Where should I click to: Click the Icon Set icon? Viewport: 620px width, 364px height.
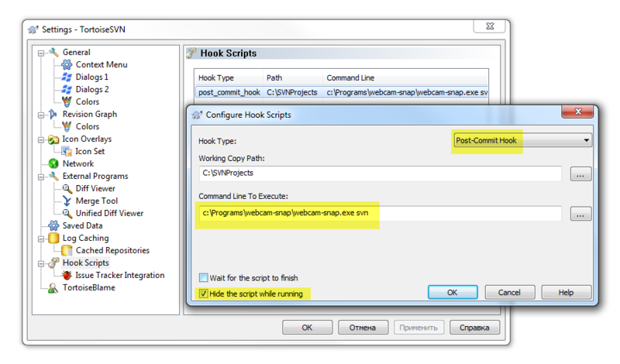[x=67, y=151]
